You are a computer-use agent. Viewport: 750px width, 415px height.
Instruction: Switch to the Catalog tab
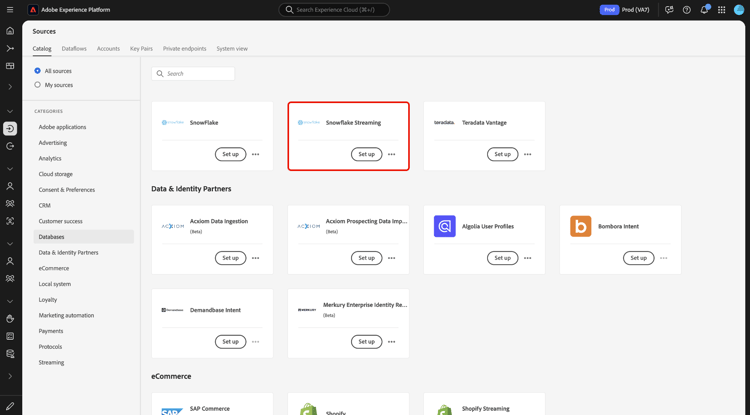(x=42, y=49)
